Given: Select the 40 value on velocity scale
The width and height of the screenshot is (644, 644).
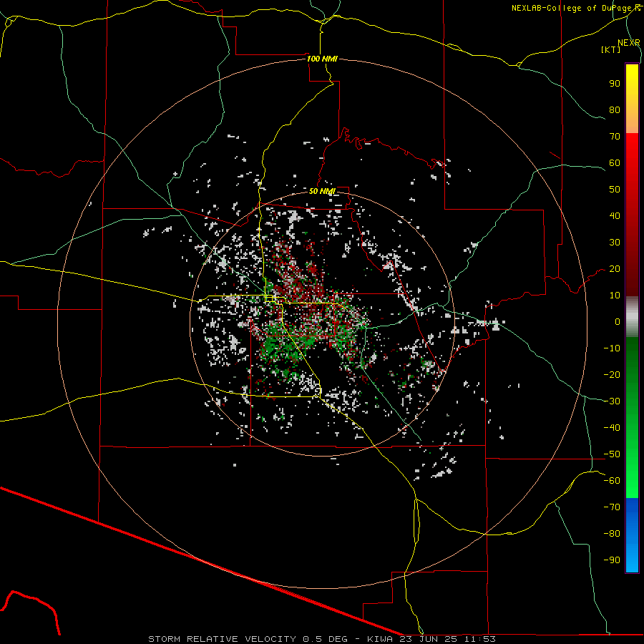Looking at the screenshot, I should (x=615, y=215).
